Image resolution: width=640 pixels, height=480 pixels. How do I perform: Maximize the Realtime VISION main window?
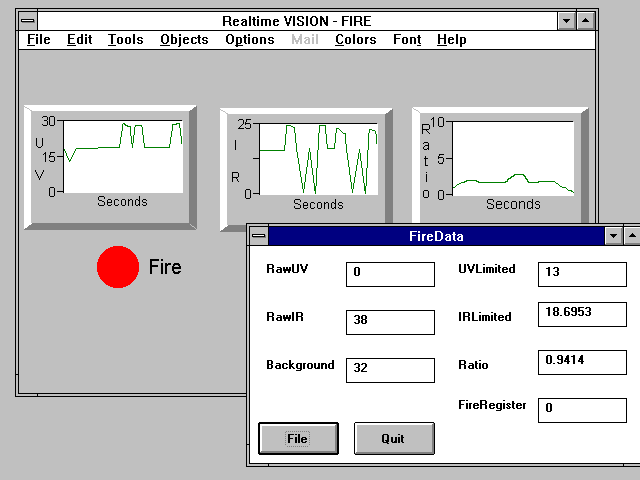586,21
